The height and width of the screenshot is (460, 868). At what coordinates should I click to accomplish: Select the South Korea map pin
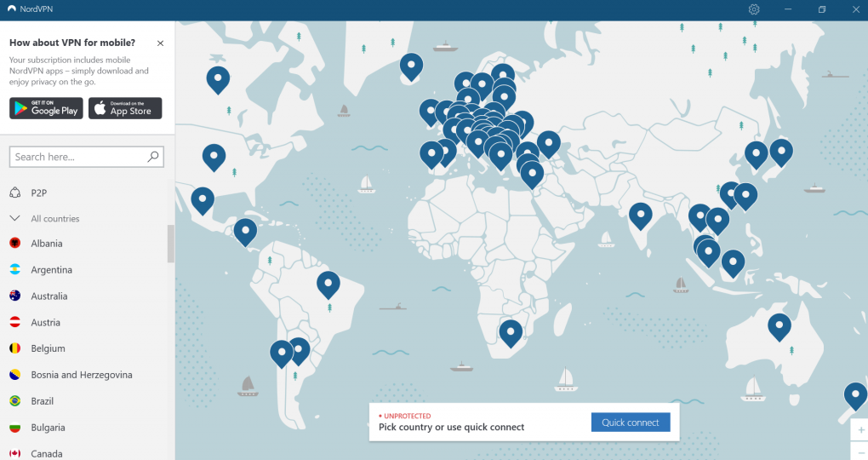point(757,156)
